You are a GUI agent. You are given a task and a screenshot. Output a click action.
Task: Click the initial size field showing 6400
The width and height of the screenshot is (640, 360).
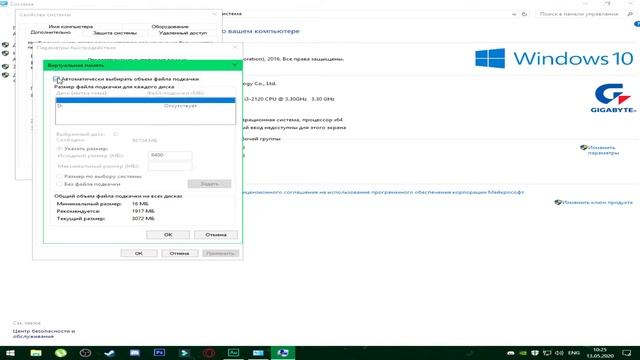coord(170,155)
